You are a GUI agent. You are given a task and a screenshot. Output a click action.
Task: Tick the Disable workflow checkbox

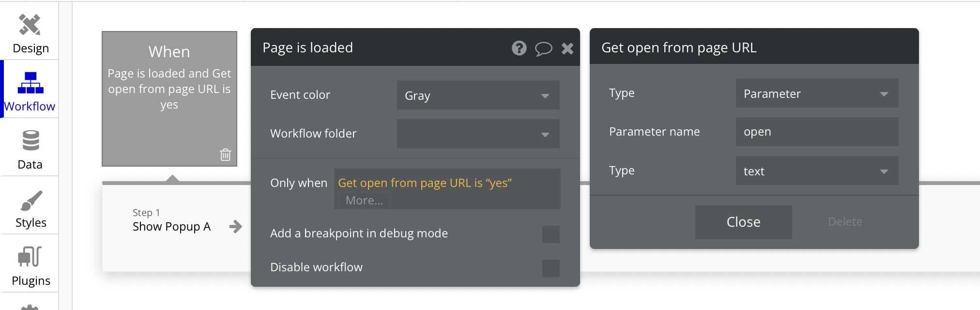coord(551,268)
